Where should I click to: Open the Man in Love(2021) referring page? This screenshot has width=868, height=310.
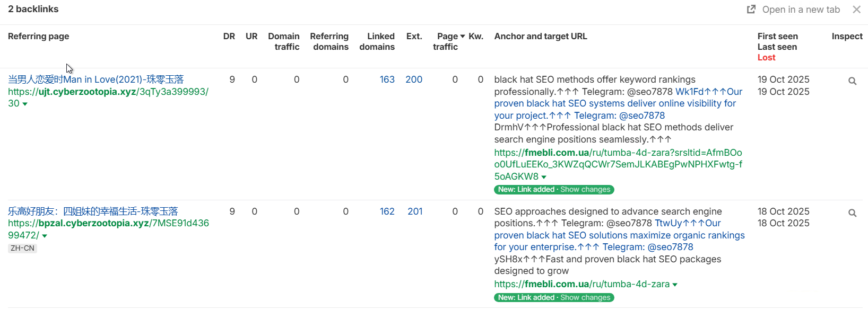(96, 79)
